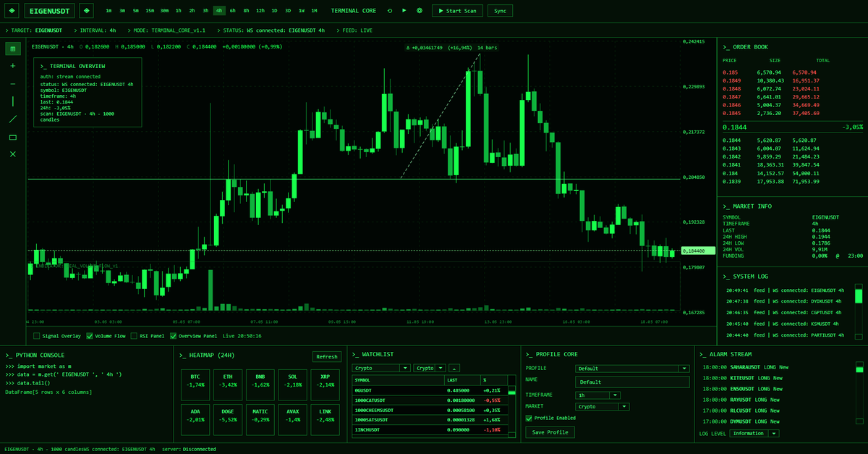
Task: Click the X clear drawings tool
Action: pos(13,154)
